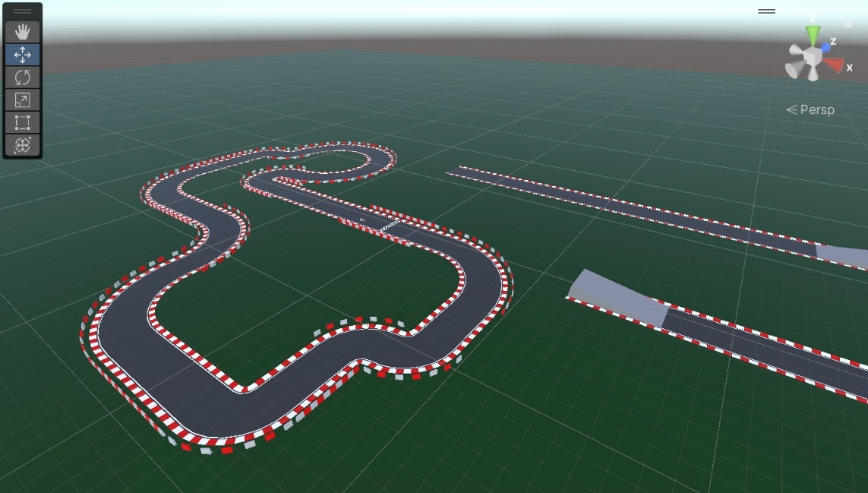The width and height of the screenshot is (868, 493).
Task: Click the orientation gizmo overlay handle
Action: click(x=766, y=11)
